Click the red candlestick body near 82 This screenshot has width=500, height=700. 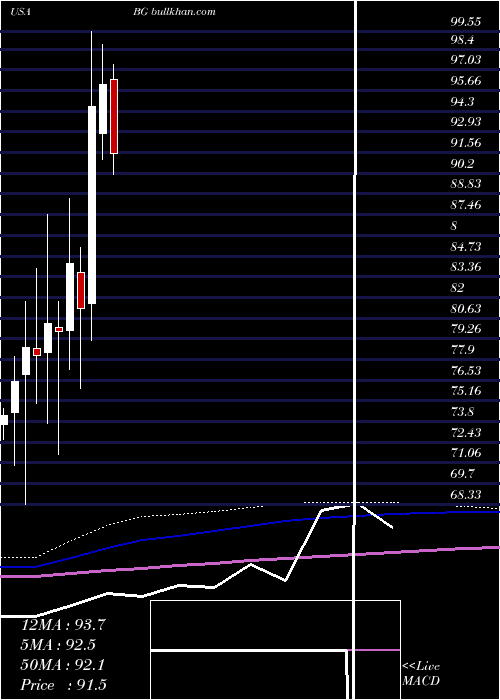coord(81,290)
